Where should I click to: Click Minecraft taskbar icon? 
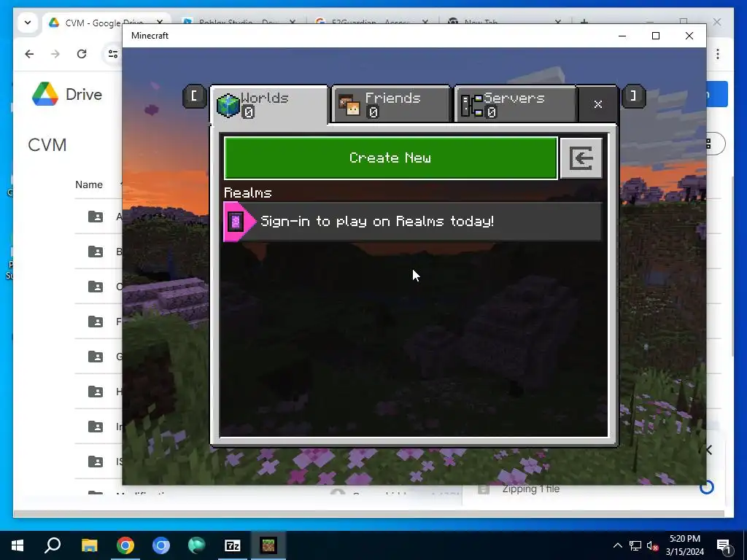[x=268, y=545]
